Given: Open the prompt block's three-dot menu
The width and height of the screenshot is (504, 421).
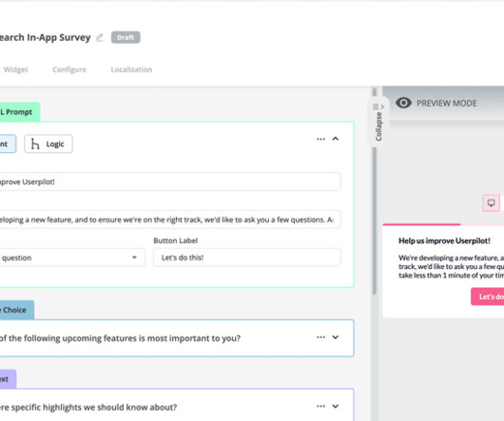Looking at the screenshot, I should [x=320, y=139].
